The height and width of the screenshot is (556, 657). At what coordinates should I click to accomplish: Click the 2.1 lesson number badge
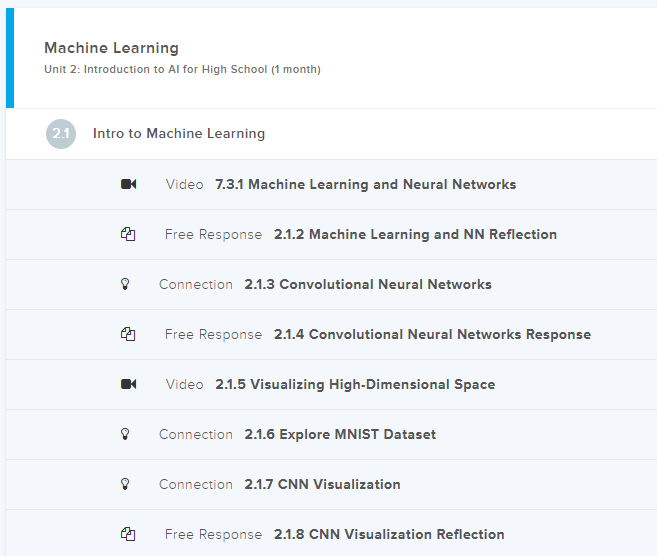coord(61,134)
